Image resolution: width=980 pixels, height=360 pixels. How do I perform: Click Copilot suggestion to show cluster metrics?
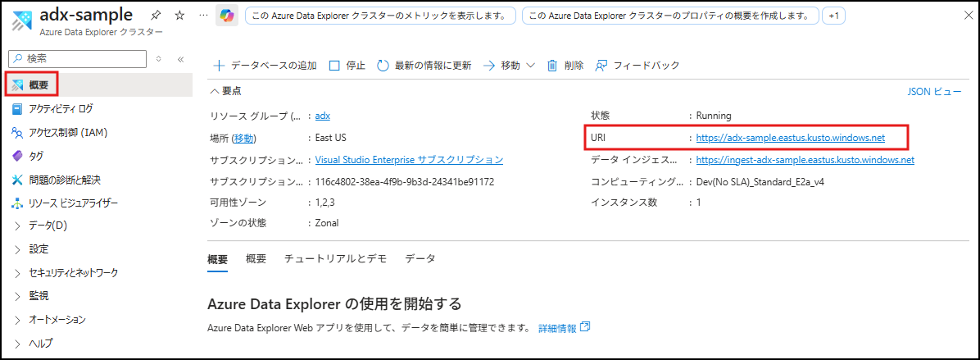point(381,15)
